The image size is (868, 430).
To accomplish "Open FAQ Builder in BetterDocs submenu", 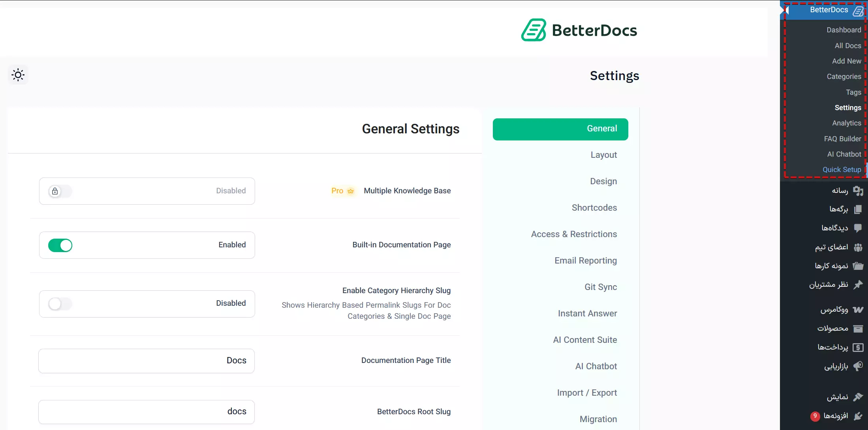I will tap(842, 139).
